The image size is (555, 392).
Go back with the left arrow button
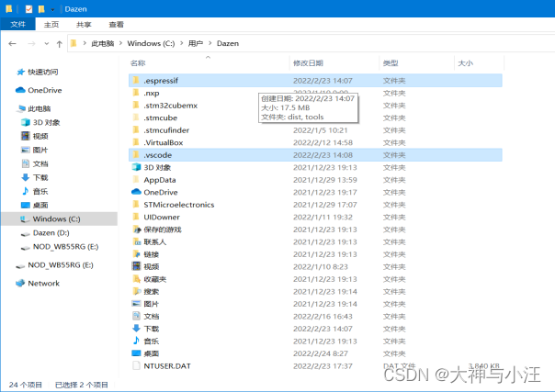pos(12,44)
